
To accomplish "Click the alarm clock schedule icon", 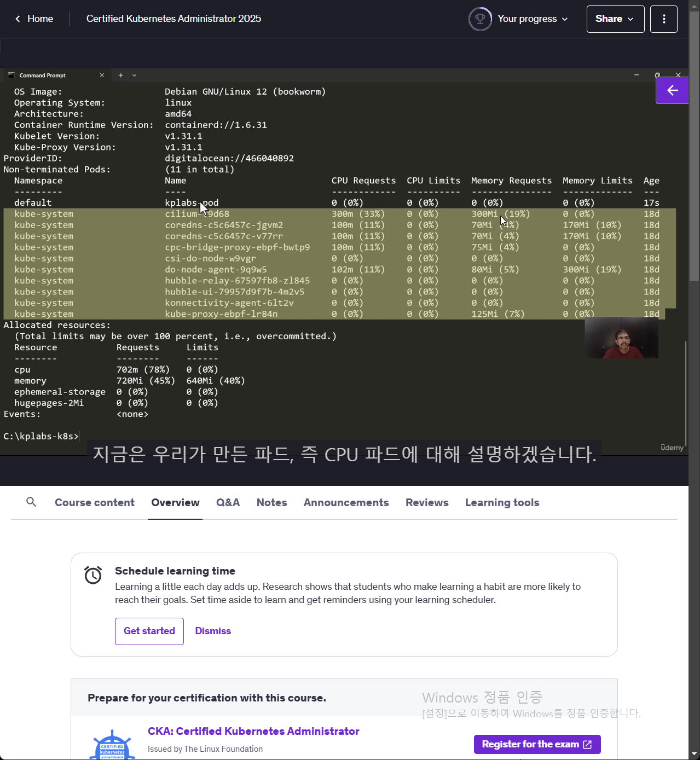I will click(x=93, y=575).
